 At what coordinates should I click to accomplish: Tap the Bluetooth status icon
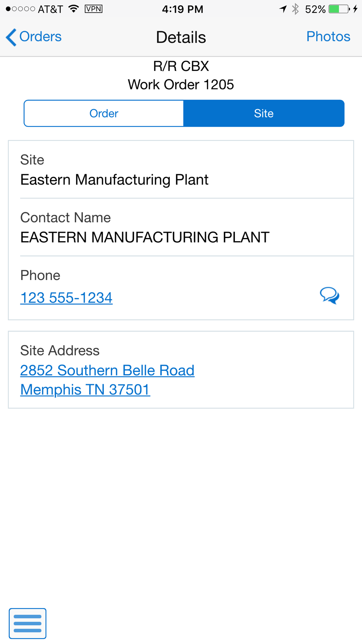click(x=295, y=9)
